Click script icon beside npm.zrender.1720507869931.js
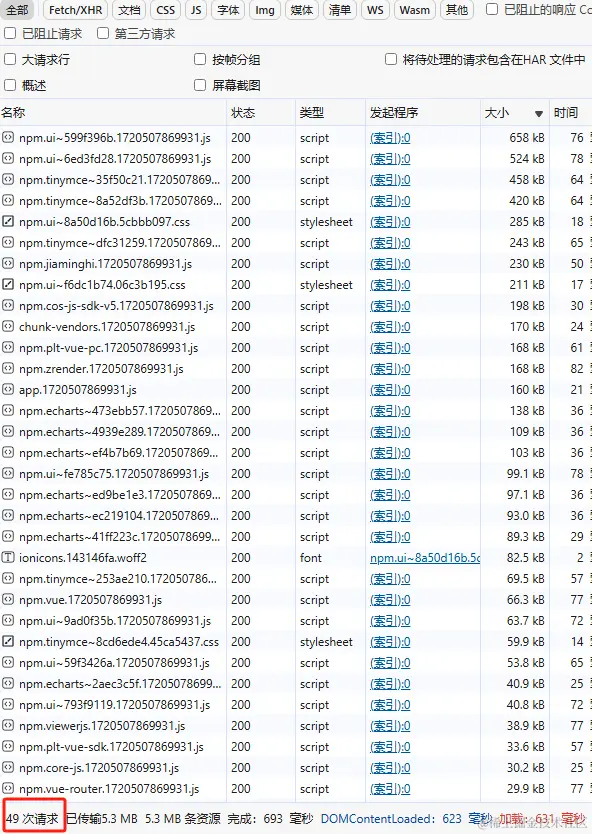 coord(8,369)
